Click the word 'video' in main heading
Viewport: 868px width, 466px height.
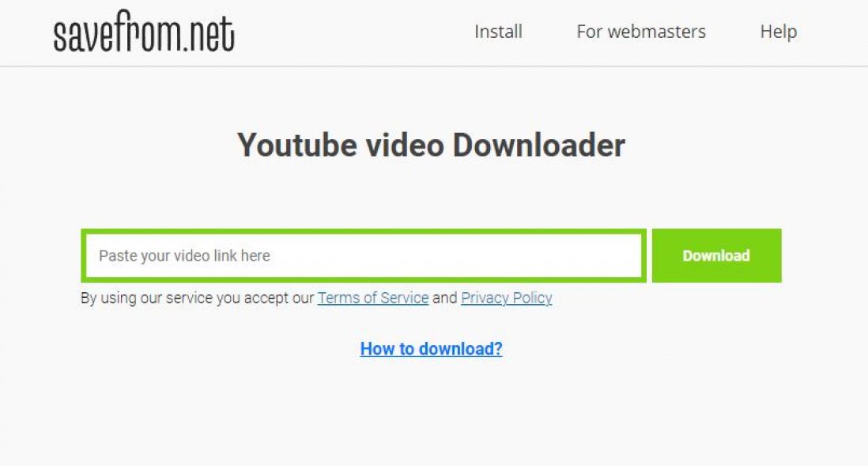[x=405, y=145]
